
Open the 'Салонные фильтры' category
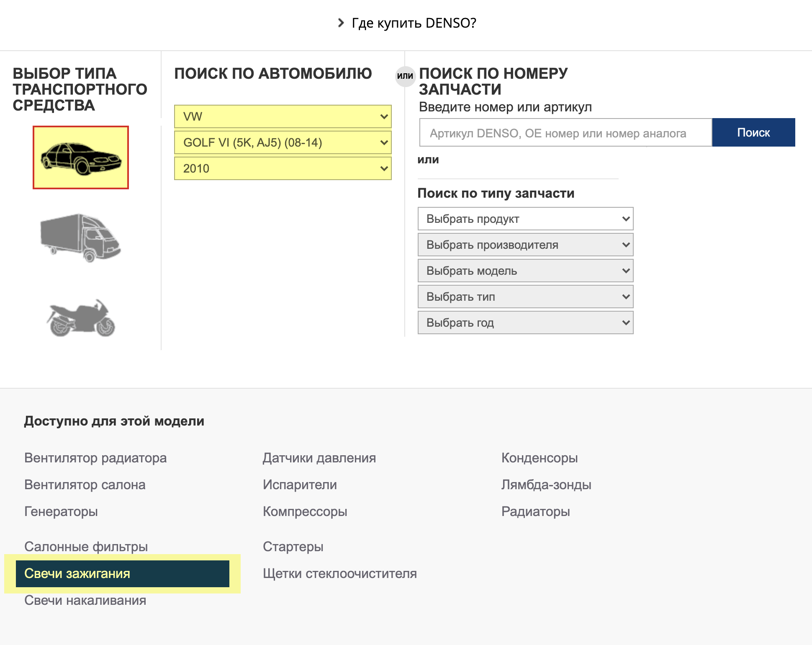pyautogui.click(x=86, y=547)
